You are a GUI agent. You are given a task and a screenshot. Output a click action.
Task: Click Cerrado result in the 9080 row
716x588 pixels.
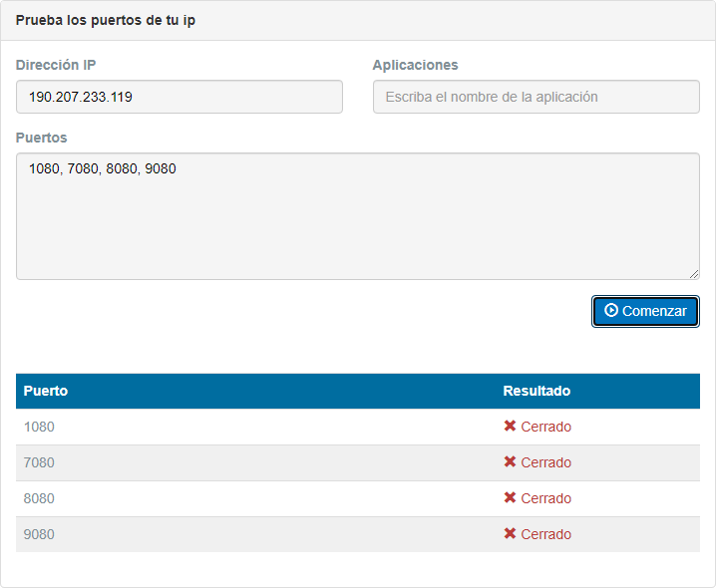pyautogui.click(x=546, y=534)
